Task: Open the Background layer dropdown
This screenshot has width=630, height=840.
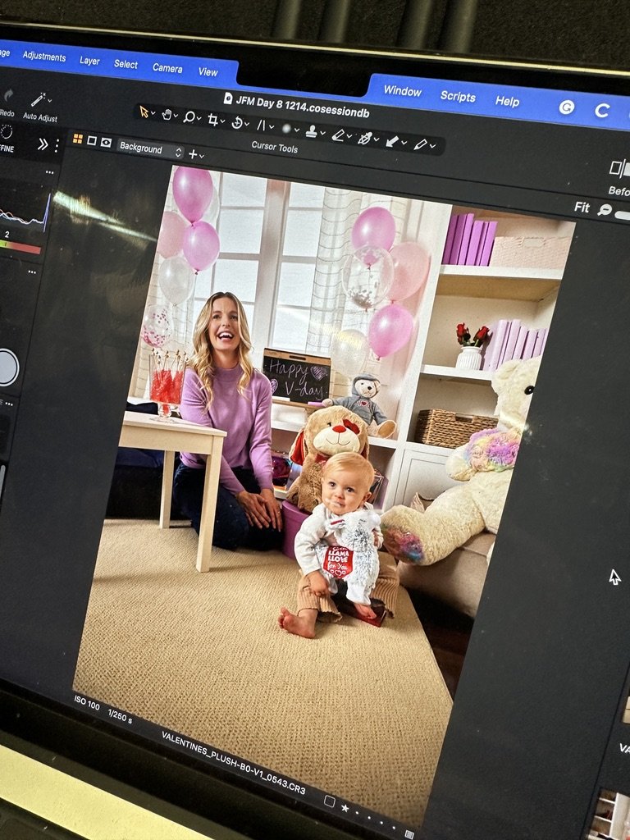Action: click(x=150, y=149)
